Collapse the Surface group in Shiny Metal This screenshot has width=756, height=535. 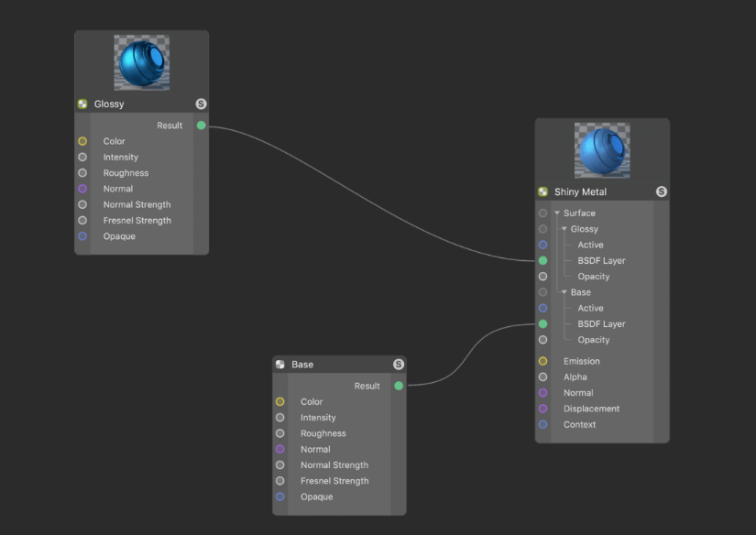[x=557, y=213]
